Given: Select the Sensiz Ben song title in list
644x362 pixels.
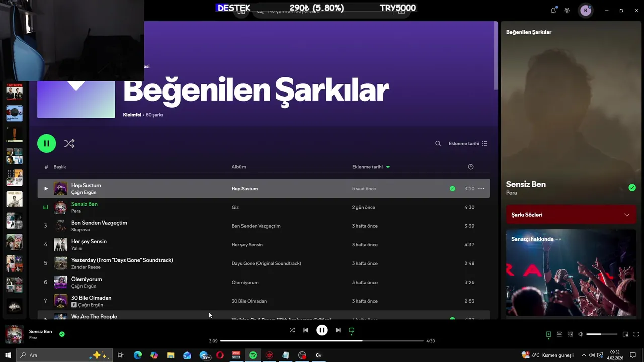Looking at the screenshot, I should click(x=85, y=204).
